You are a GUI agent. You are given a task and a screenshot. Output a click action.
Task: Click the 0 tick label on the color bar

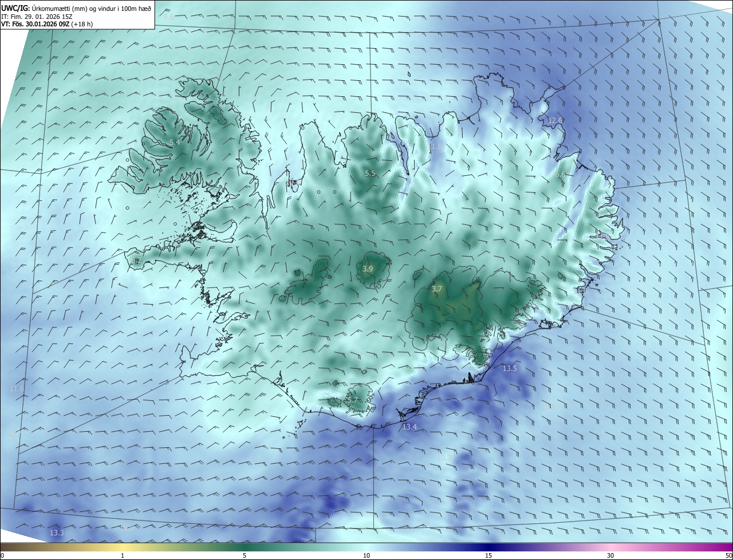click(2, 555)
